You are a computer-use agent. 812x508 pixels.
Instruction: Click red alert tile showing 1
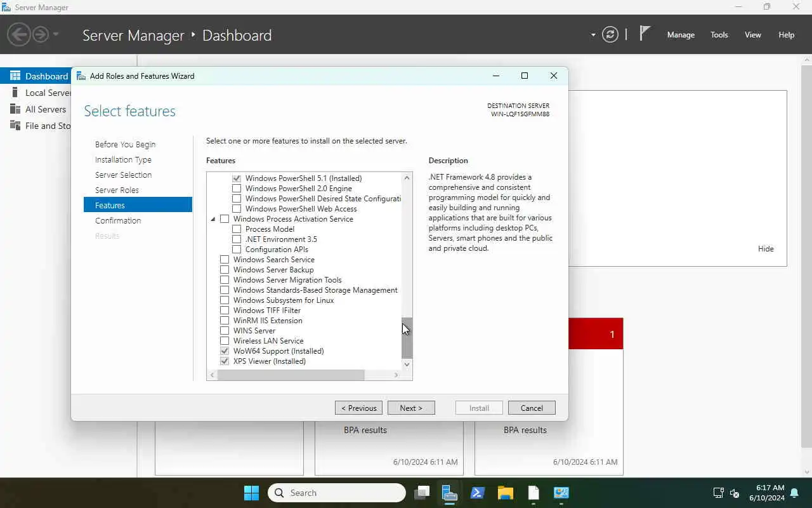tap(596, 333)
